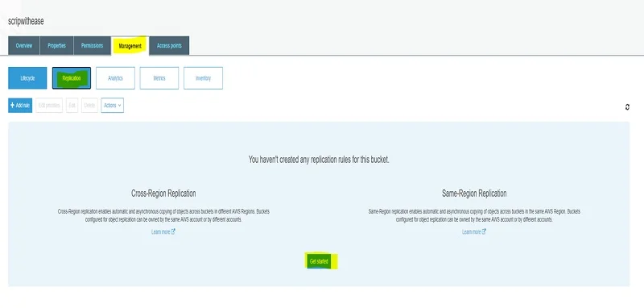
Task: Open the Metrics section
Action: pyautogui.click(x=159, y=78)
